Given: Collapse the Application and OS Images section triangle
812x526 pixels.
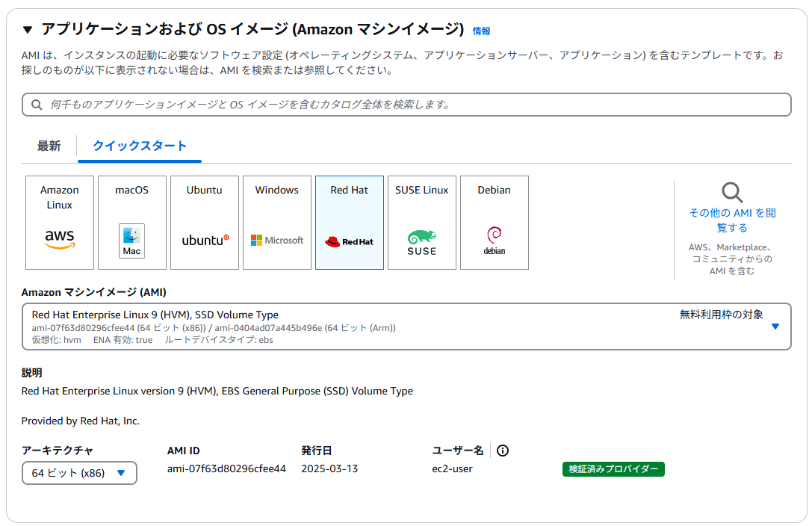Looking at the screenshot, I should pyautogui.click(x=28, y=30).
